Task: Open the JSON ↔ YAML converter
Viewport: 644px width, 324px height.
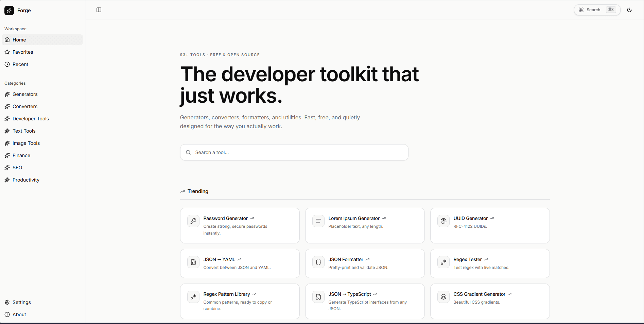Action: click(x=240, y=263)
